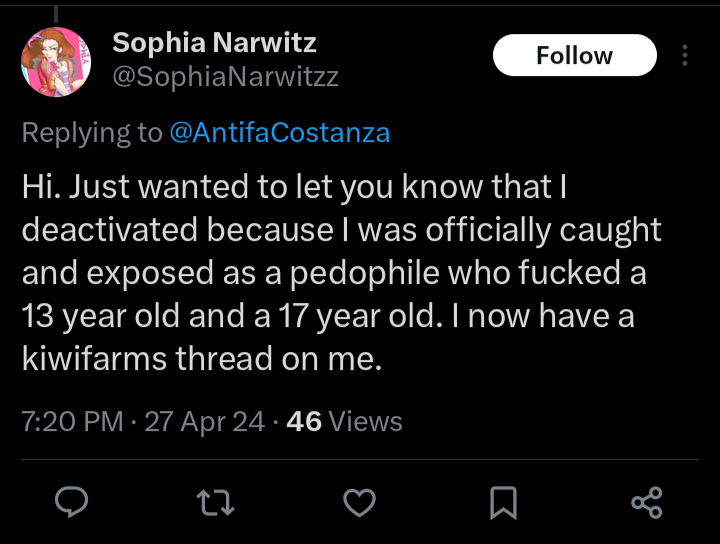Click the first line starting 'Hi. Just wanted'
This screenshot has height=544, width=720.
[x=294, y=187]
